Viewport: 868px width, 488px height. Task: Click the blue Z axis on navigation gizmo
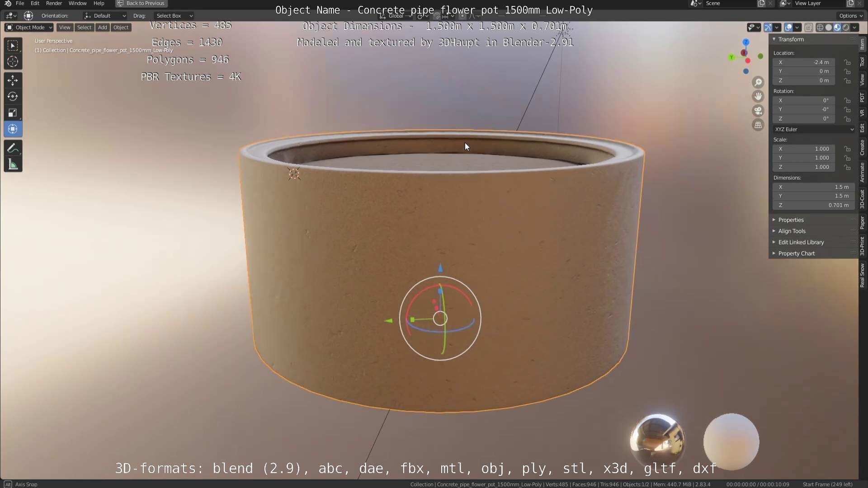tap(746, 42)
